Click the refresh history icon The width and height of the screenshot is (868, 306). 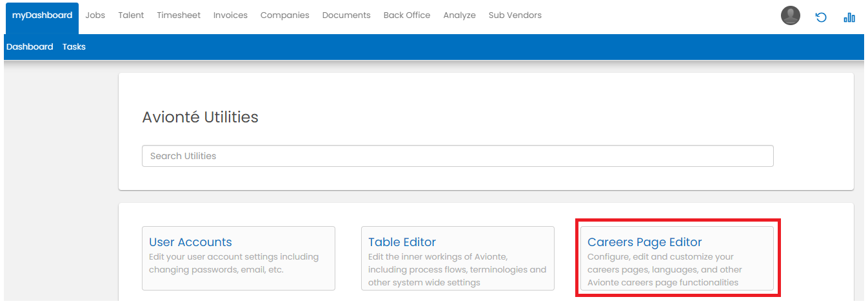821,17
